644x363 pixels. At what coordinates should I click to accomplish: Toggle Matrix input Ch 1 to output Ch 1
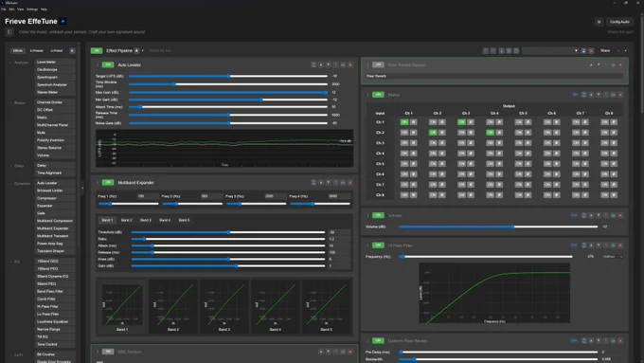(404, 122)
